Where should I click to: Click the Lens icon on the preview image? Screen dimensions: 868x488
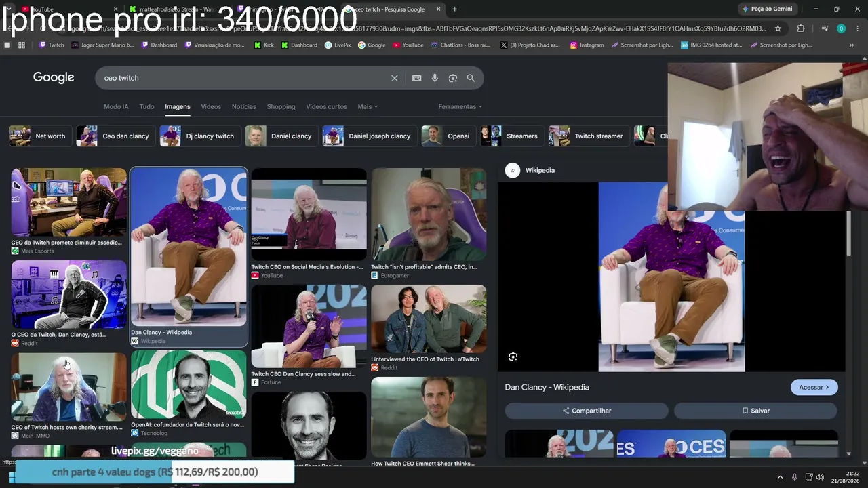513,357
